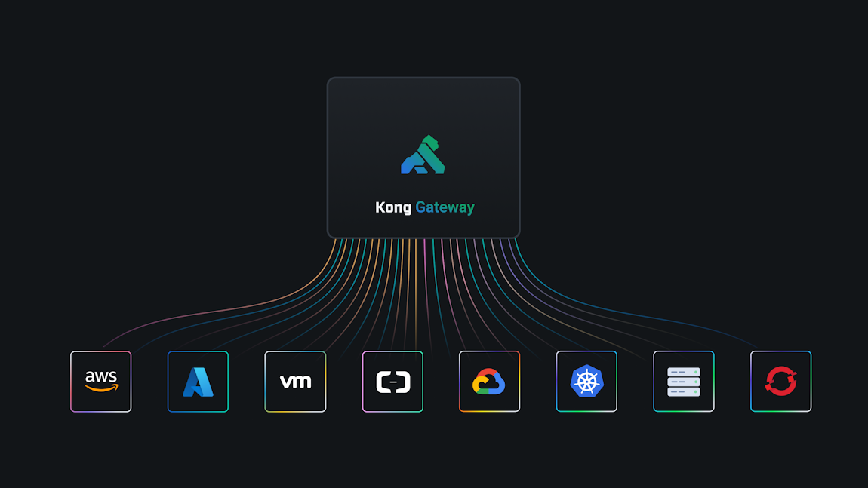The width and height of the screenshot is (868, 488).
Task: Click the Microsoft Azure icon
Action: coord(198,381)
